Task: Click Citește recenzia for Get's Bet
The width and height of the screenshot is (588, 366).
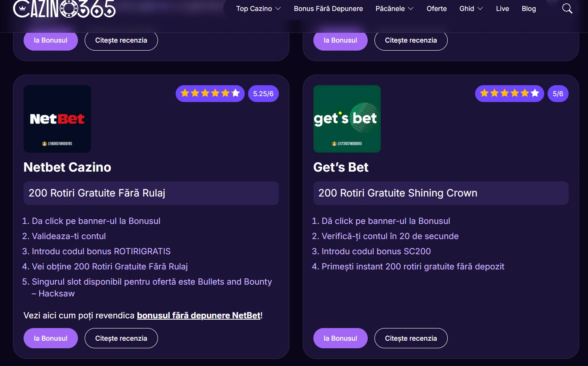Action: (411, 338)
